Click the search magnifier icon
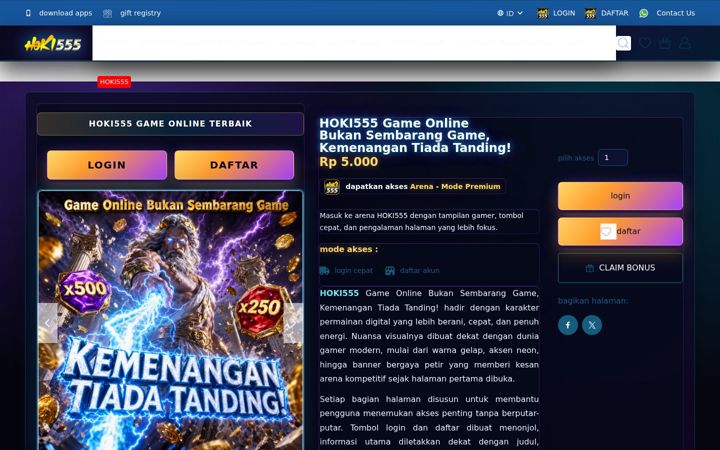Image resolution: width=720 pixels, height=450 pixels. click(623, 43)
